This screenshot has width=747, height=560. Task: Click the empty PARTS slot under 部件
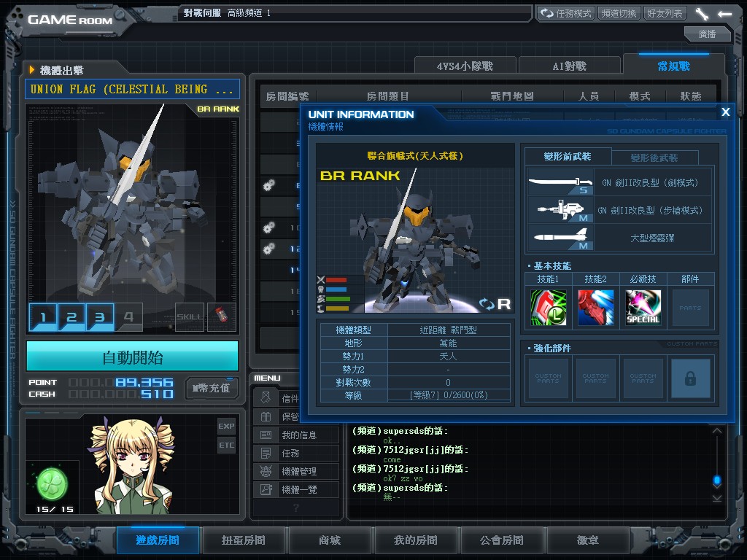click(x=690, y=308)
